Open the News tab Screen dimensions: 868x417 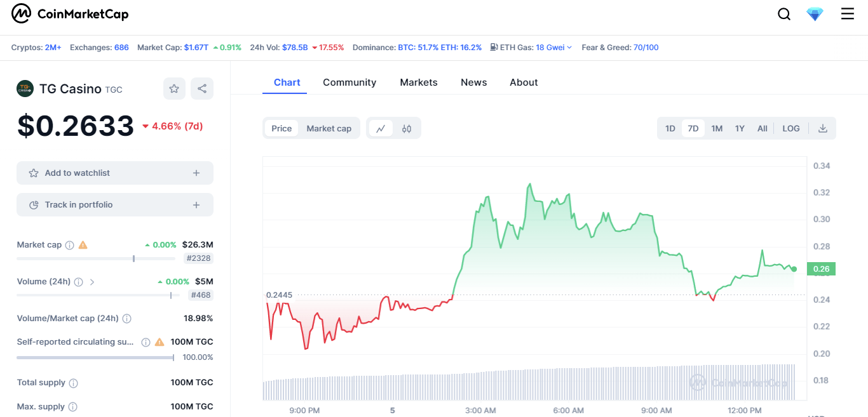(x=474, y=83)
